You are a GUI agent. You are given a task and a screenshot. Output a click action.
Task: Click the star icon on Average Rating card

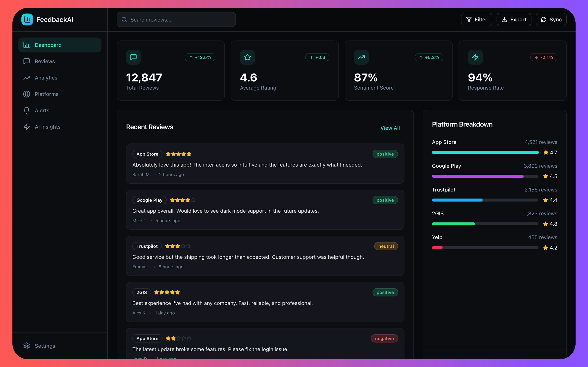pos(247,57)
